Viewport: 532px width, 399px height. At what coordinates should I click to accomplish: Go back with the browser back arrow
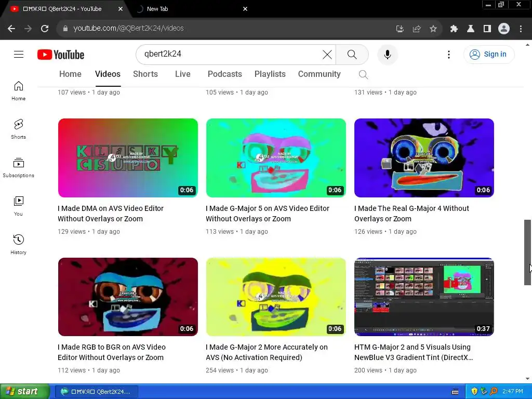click(x=11, y=29)
